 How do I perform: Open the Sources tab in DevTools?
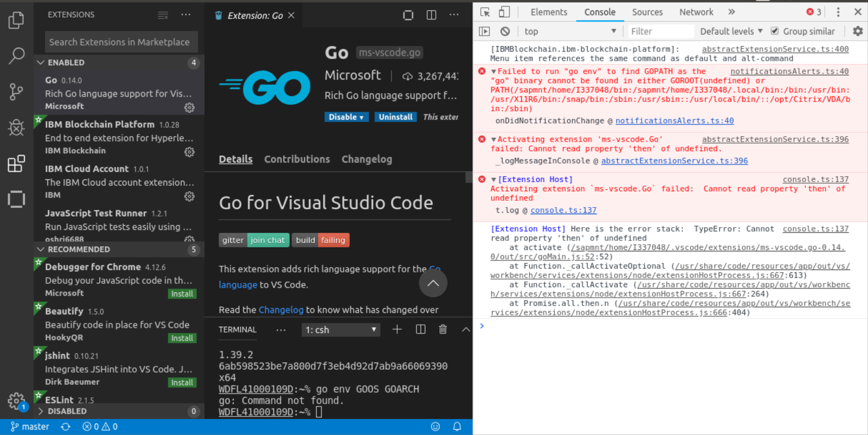click(647, 11)
